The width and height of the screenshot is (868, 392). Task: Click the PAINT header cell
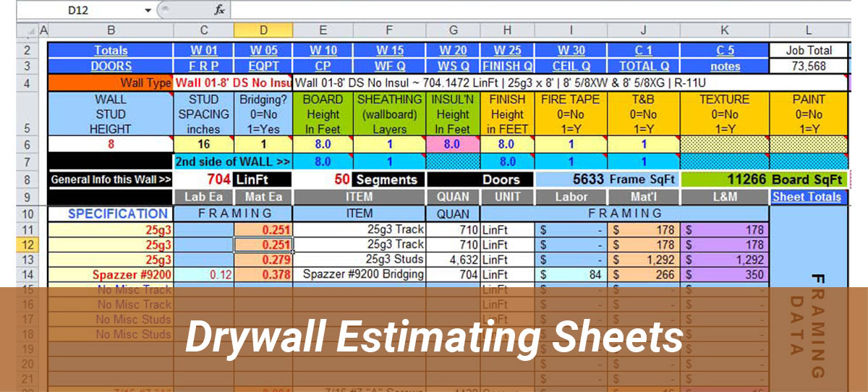click(809, 114)
